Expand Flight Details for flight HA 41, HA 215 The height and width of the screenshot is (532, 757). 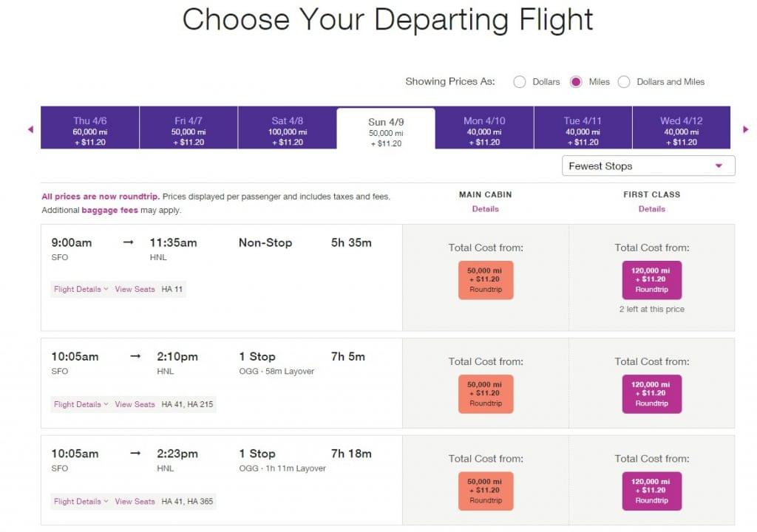point(78,404)
